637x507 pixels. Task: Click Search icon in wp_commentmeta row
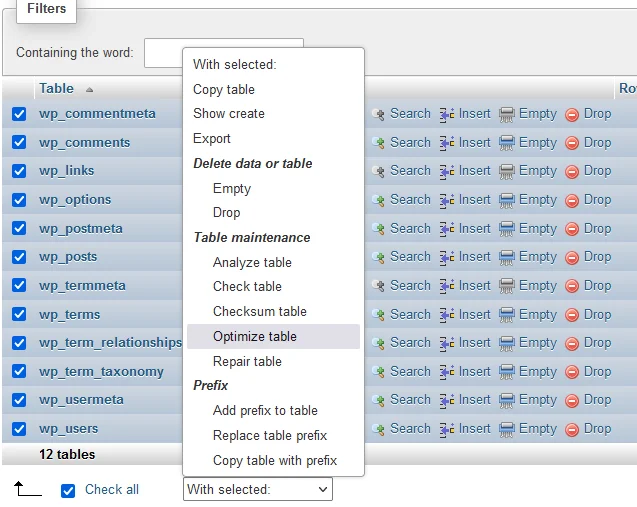(x=378, y=115)
